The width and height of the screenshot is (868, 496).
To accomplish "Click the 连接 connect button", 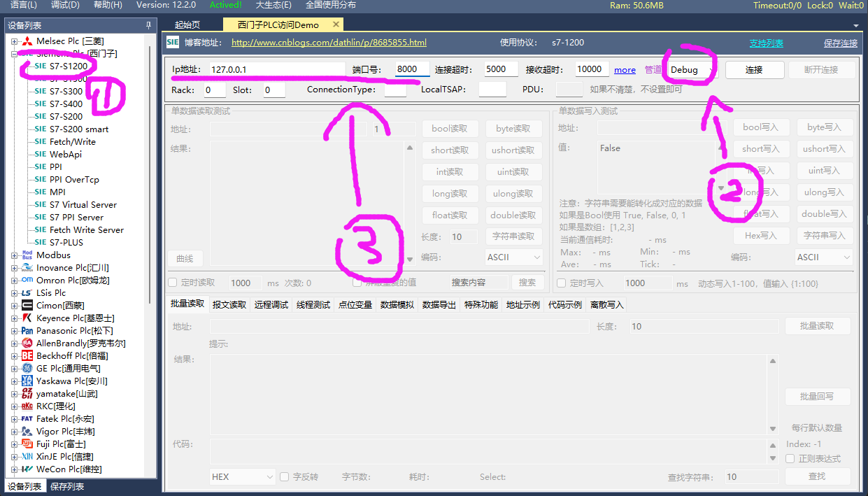I will tap(754, 70).
